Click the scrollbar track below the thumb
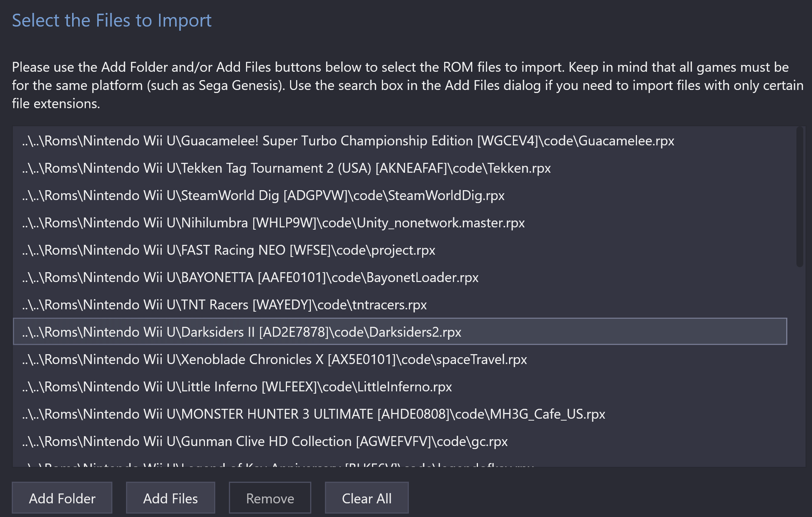This screenshot has width=812, height=517. point(799,366)
